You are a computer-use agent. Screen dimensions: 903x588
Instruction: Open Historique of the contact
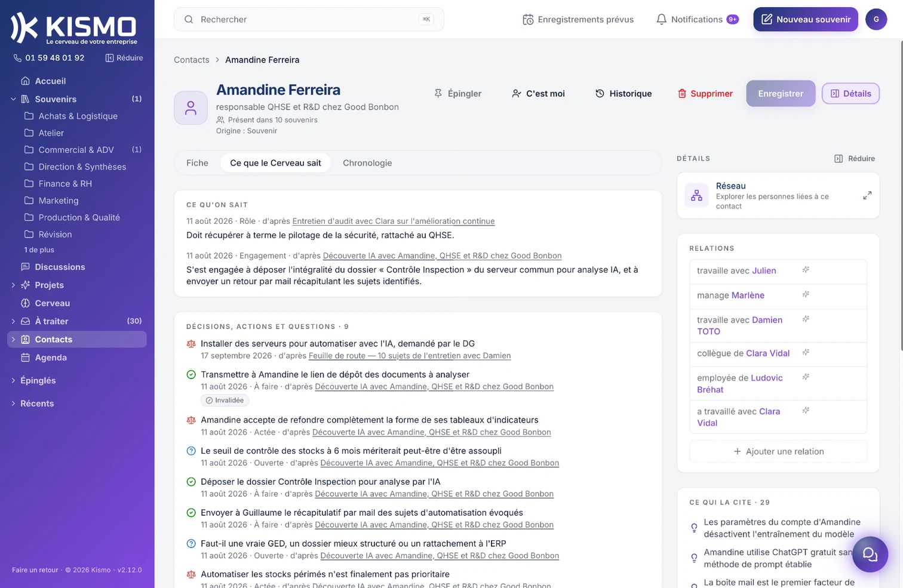[x=623, y=94]
